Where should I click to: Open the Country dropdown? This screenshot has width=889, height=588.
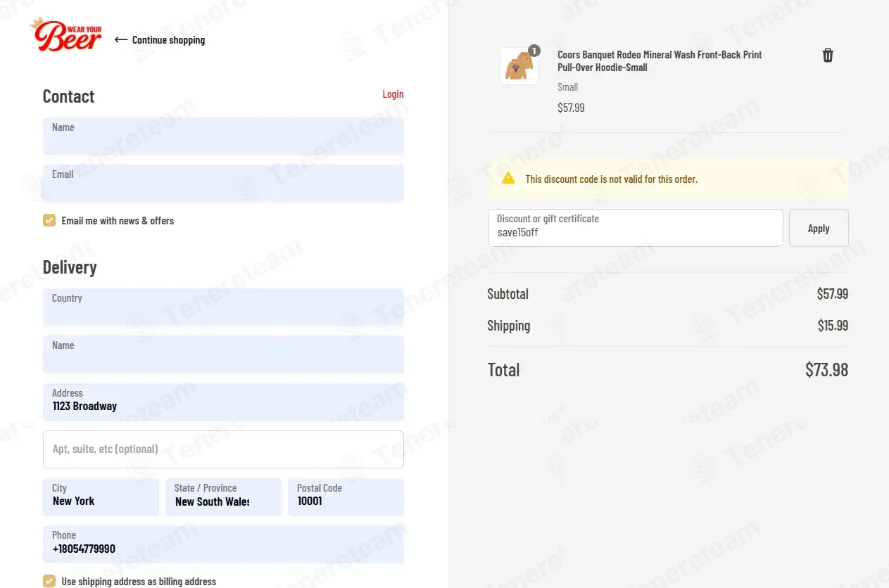click(223, 307)
